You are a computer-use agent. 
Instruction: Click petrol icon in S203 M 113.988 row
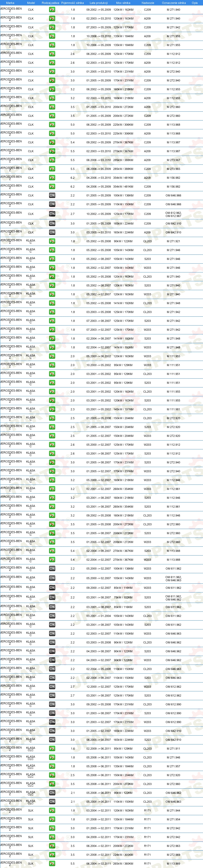pyautogui.click(x=52, y=551)
